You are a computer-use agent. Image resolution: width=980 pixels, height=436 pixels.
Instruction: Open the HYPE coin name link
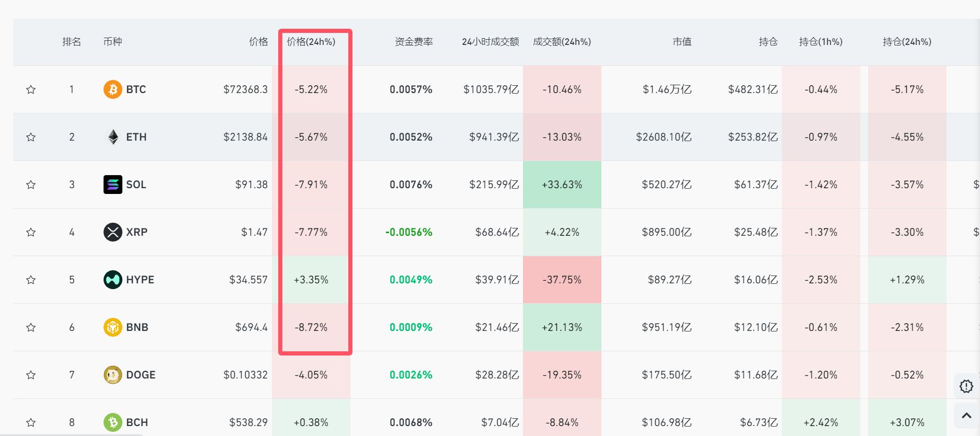coord(140,280)
